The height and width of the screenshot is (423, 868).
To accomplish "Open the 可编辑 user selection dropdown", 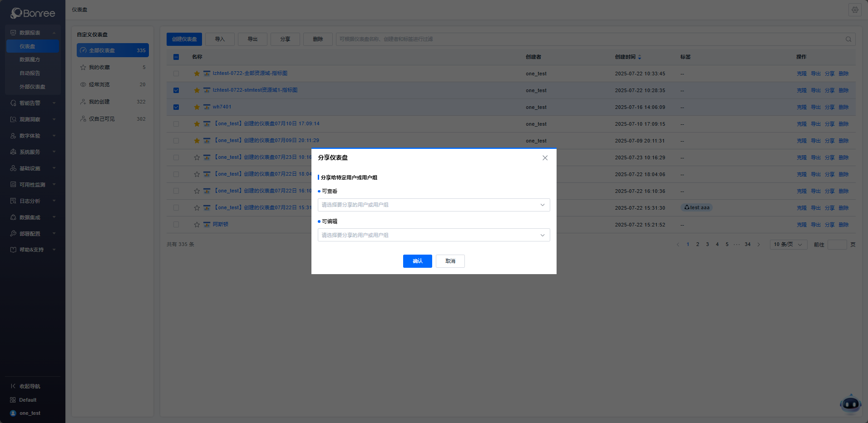I will (x=434, y=235).
